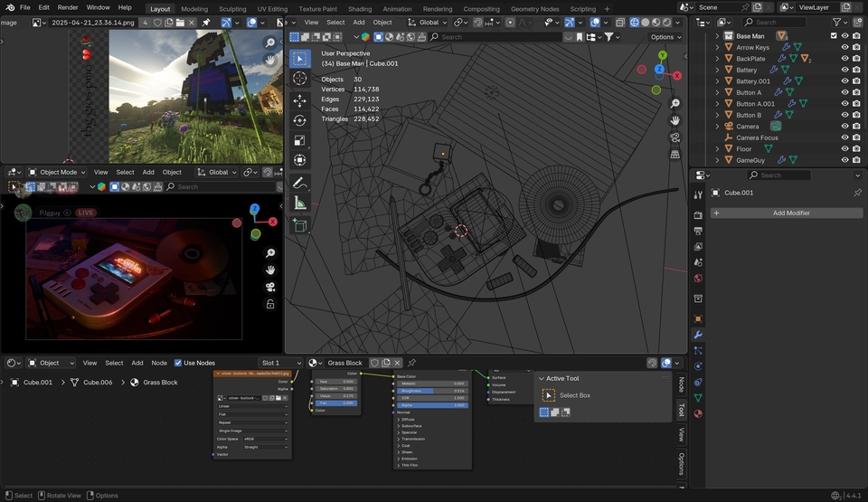The width and height of the screenshot is (868, 502).
Task: Hide the Battery object in viewport
Action: coord(844,70)
